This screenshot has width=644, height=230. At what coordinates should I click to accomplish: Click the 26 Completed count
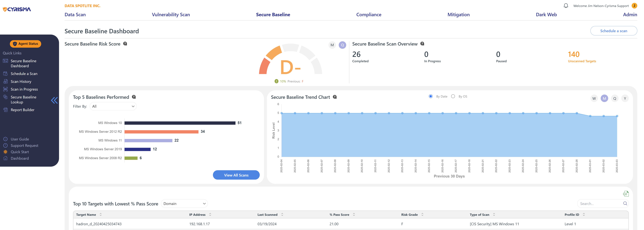click(360, 57)
